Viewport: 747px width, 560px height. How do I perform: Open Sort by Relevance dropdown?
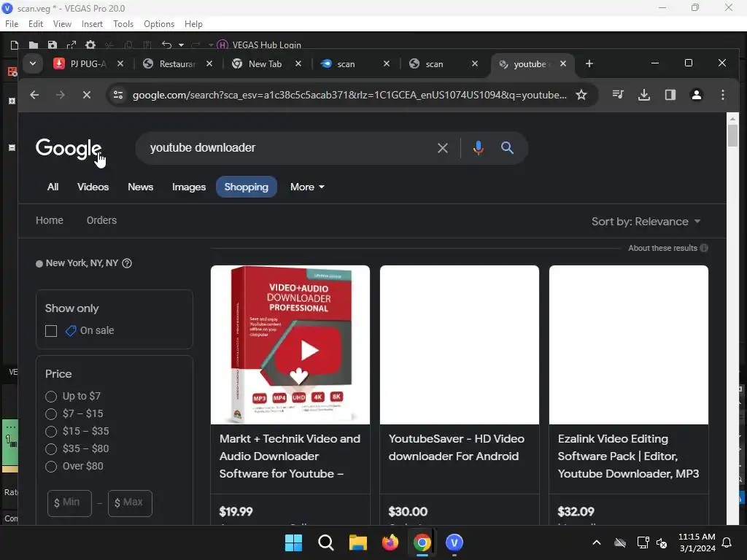pyautogui.click(x=646, y=222)
